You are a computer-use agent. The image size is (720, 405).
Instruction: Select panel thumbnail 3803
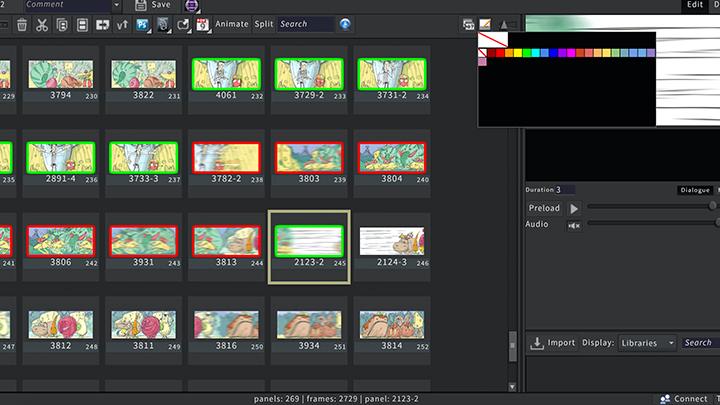pos(309,157)
